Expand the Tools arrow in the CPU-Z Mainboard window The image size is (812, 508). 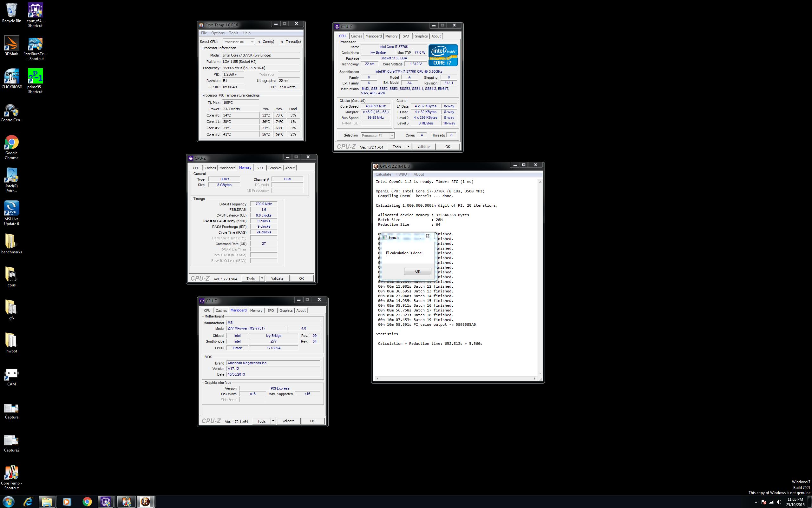[x=273, y=421]
